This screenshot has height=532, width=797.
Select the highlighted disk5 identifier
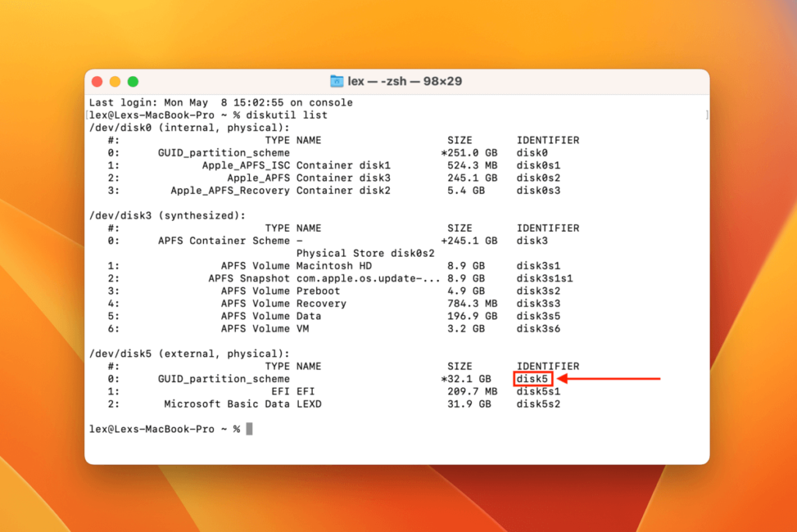coord(533,379)
